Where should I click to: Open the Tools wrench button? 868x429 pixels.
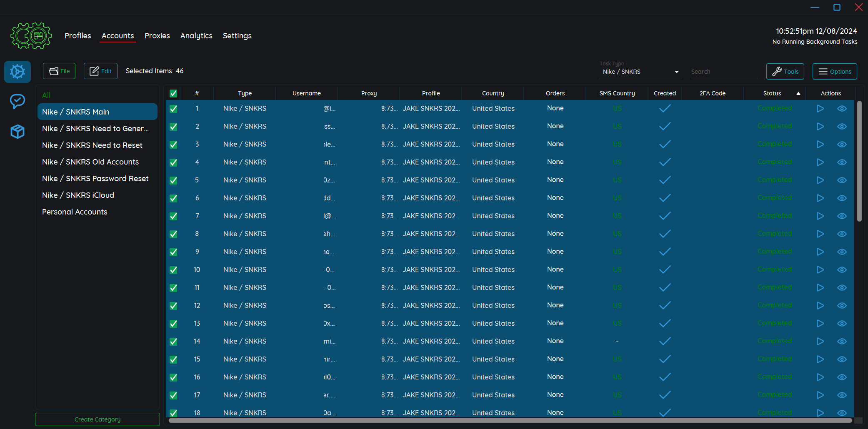(785, 72)
